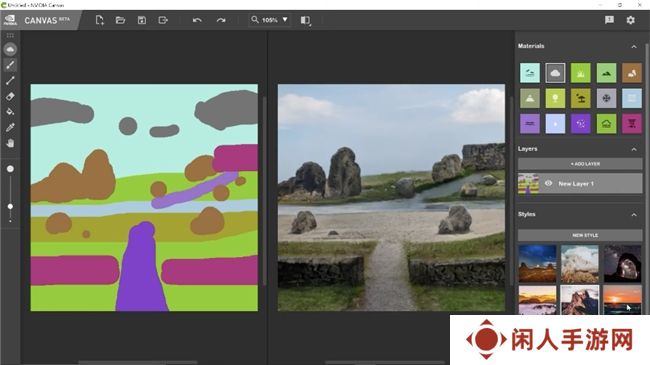Apply the cloudy mountain style thumbnail
The width and height of the screenshot is (650, 365).
tap(580, 264)
